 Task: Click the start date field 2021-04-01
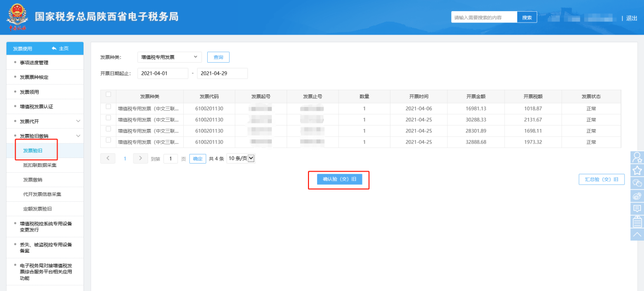pyautogui.click(x=162, y=73)
